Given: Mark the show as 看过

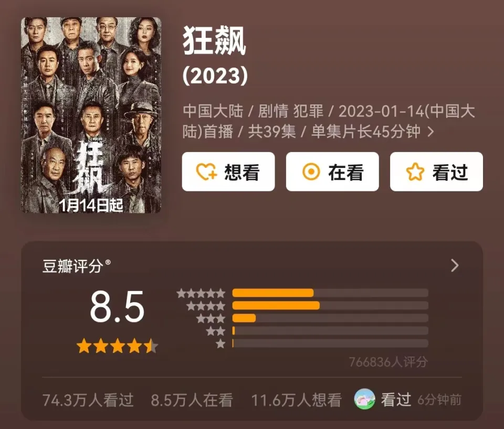Looking at the screenshot, I should (436, 172).
